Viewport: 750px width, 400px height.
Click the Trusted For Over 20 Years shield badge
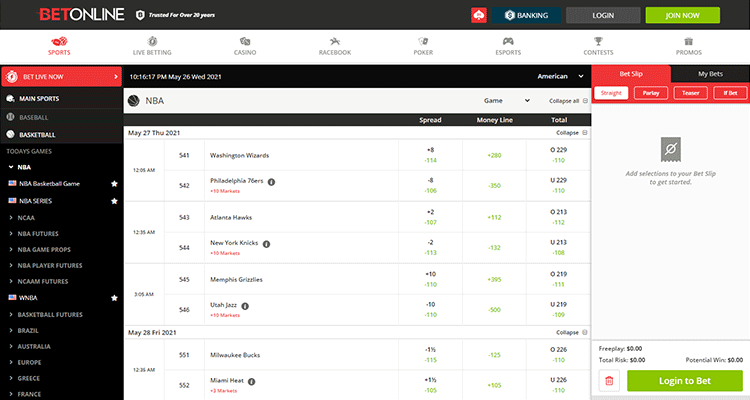click(140, 15)
